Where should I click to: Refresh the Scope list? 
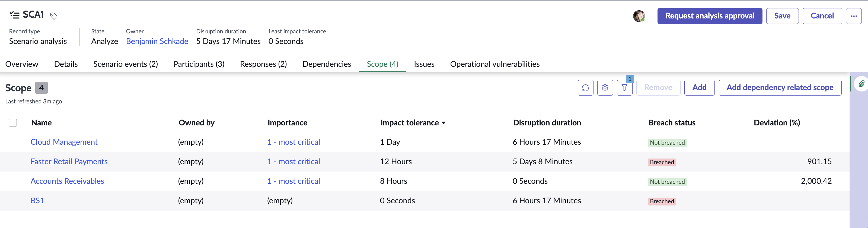585,88
